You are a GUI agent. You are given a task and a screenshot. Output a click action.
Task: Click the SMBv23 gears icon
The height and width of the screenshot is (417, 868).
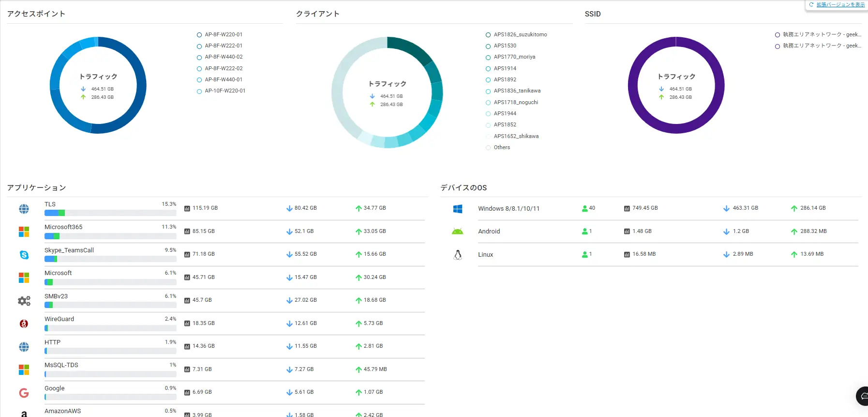(24, 301)
